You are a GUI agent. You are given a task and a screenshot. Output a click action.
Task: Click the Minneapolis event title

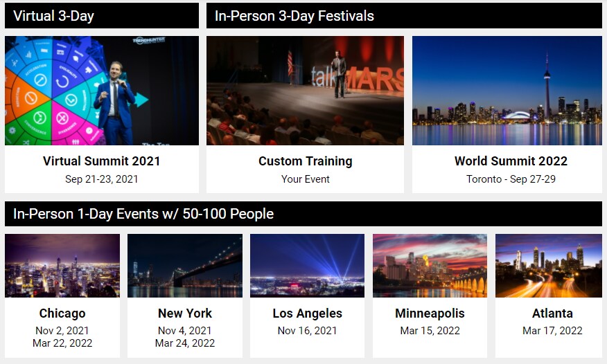tap(430, 313)
